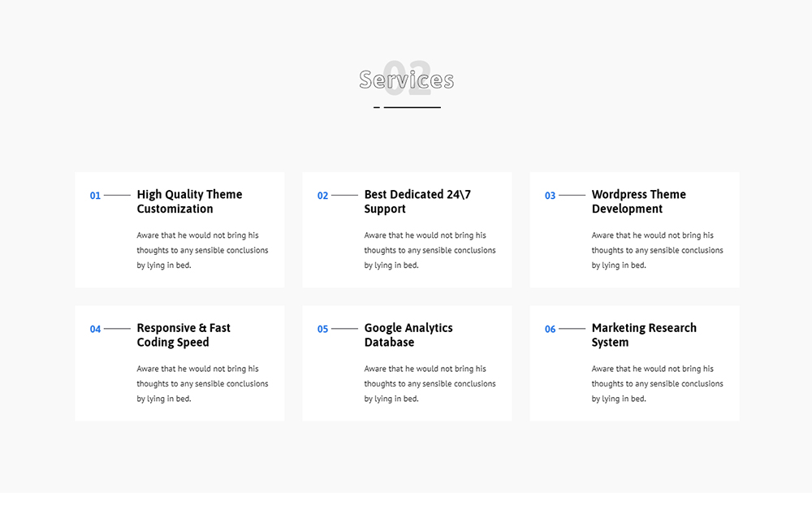Image resolution: width=812 pixels, height=505 pixels.
Task: Click the Services section heading
Action: tap(407, 80)
